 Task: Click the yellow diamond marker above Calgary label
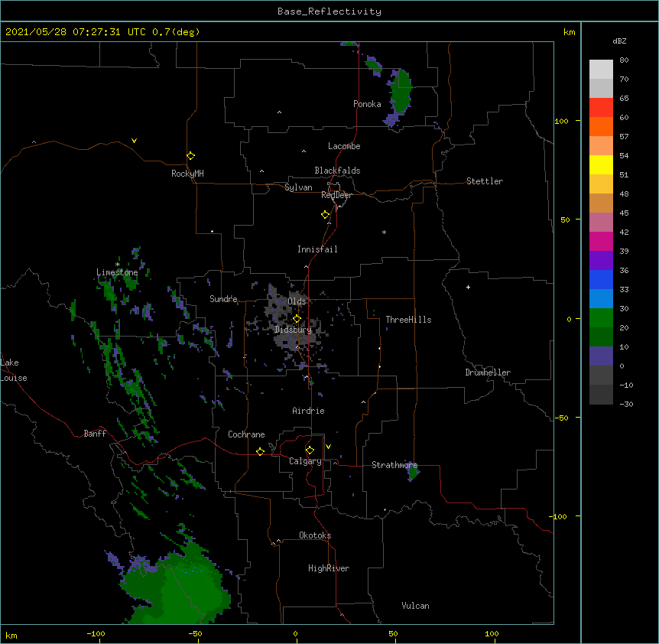coord(310,450)
